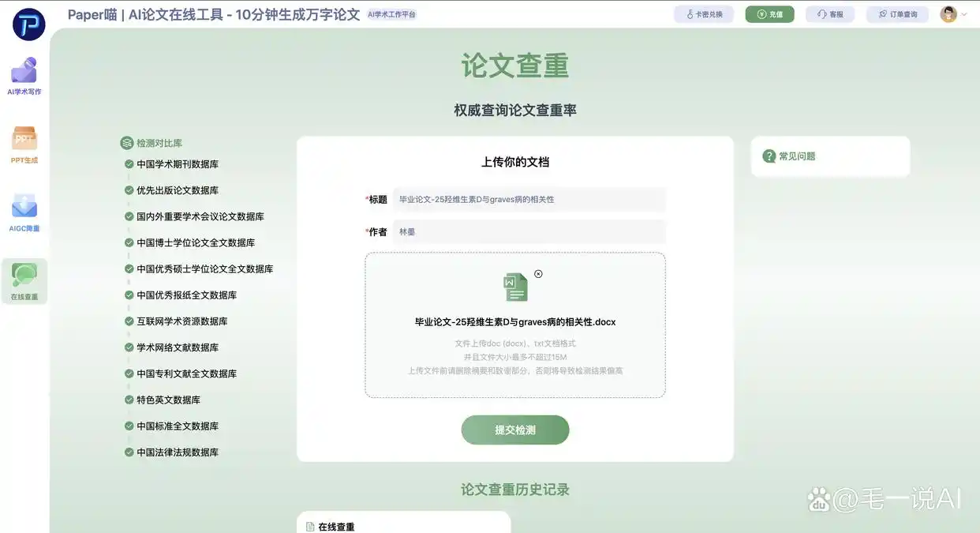Viewport: 980px width, 533px height.
Task: Open 在线查重 in the sidebar
Action: click(x=24, y=281)
